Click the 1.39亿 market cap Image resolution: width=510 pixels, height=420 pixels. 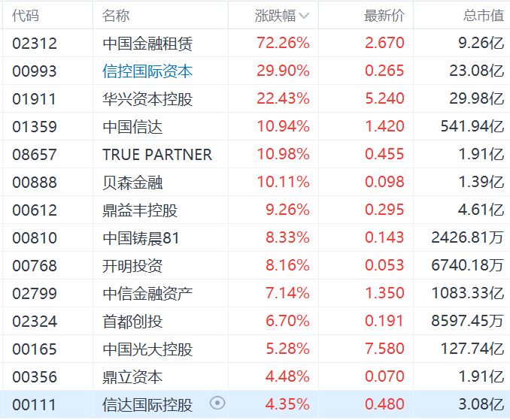481,182
